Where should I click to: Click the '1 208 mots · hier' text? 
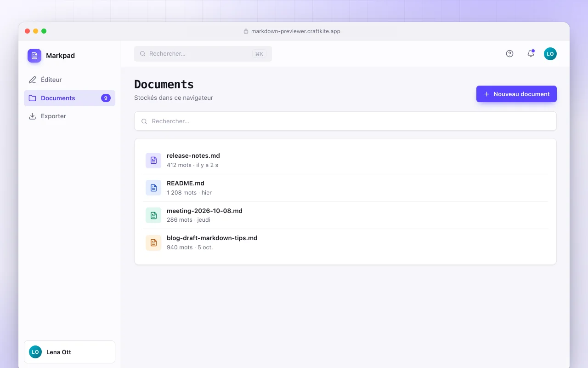[x=189, y=192]
